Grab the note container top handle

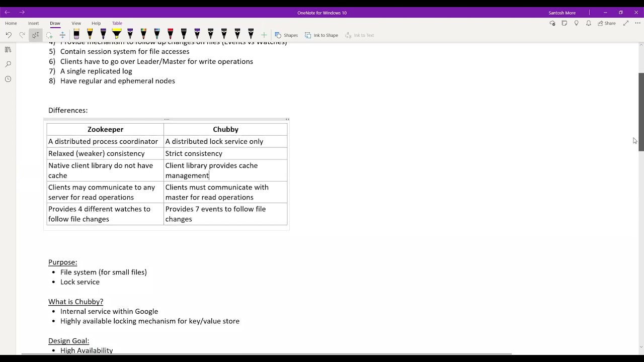pyautogui.click(x=167, y=119)
